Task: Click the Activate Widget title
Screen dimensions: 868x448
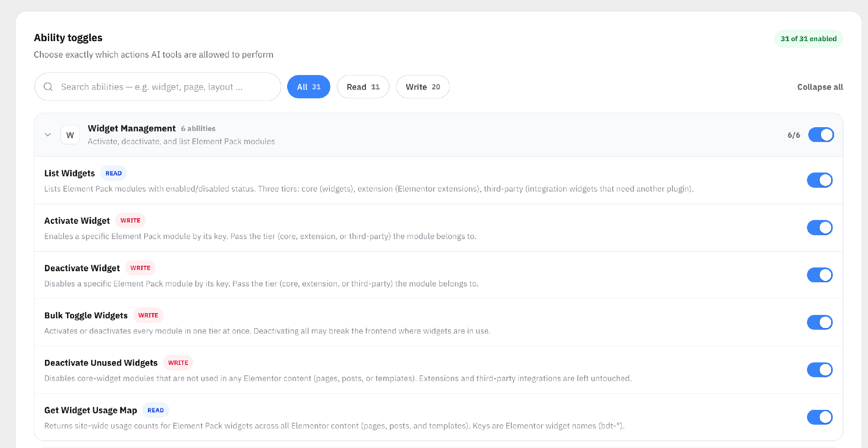Action: [77, 221]
